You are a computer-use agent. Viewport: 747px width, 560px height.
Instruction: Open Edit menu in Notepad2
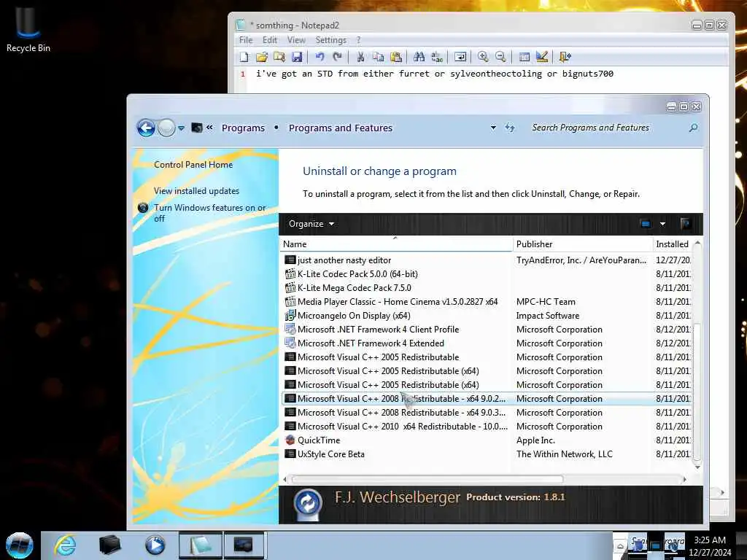(270, 40)
